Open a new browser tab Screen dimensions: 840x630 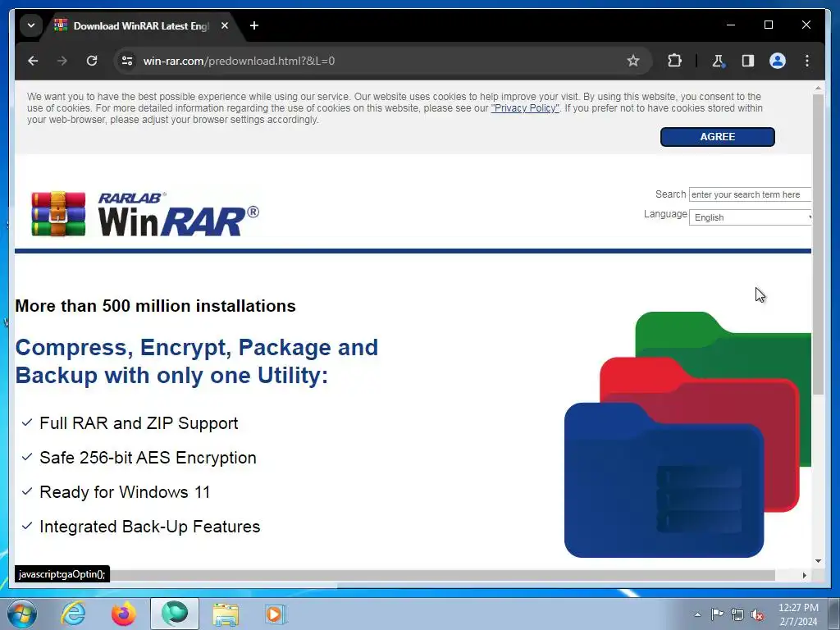[254, 25]
